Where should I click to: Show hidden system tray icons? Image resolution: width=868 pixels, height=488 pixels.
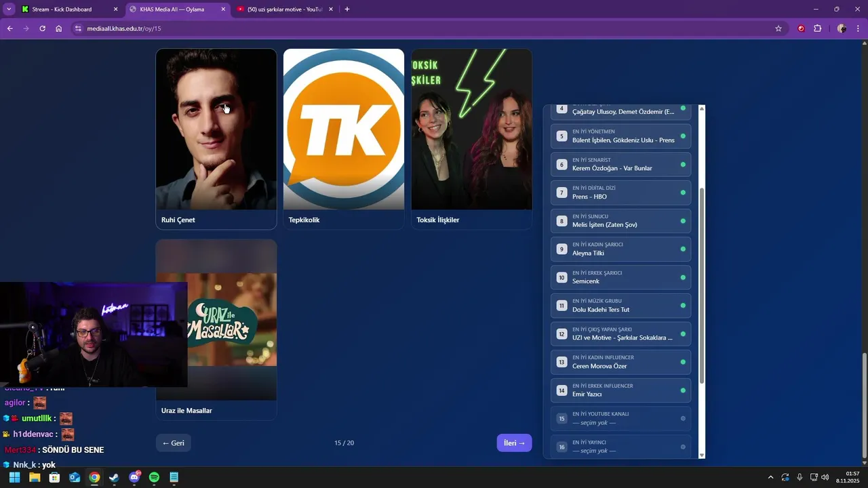tap(770, 478)
